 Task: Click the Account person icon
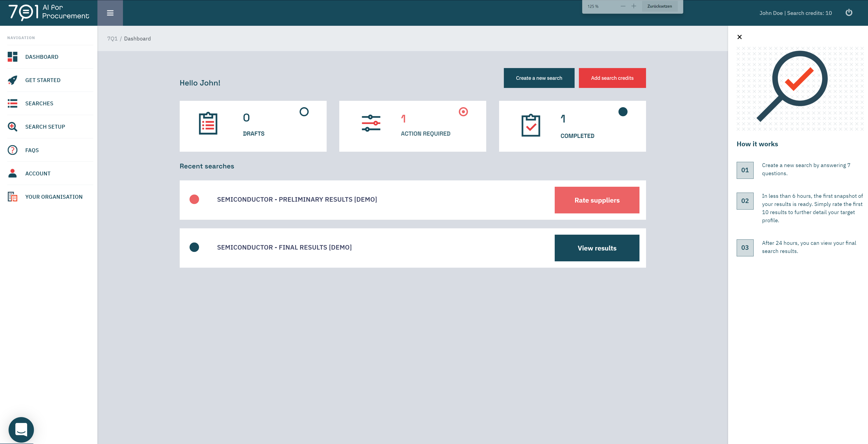(12, 173)
